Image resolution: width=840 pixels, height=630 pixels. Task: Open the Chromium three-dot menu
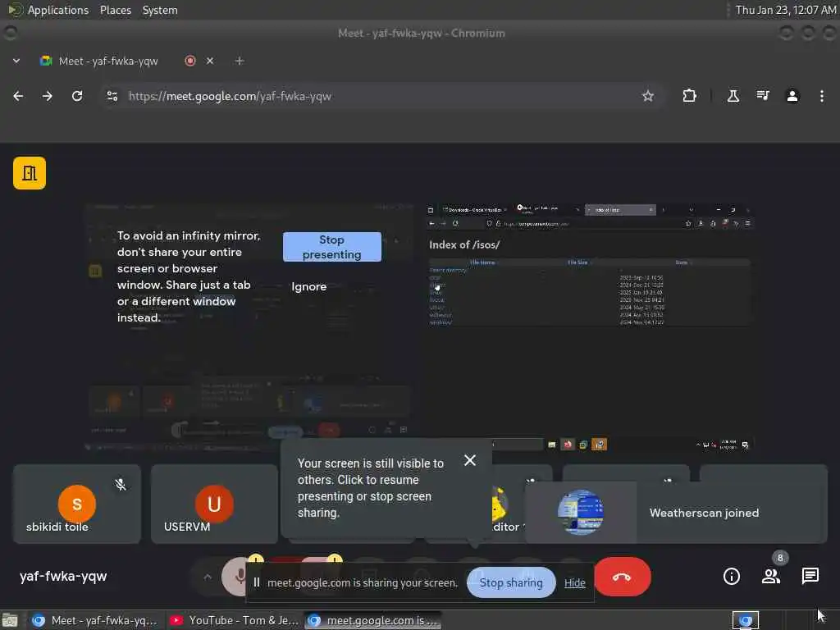click(x=822, y=96)
